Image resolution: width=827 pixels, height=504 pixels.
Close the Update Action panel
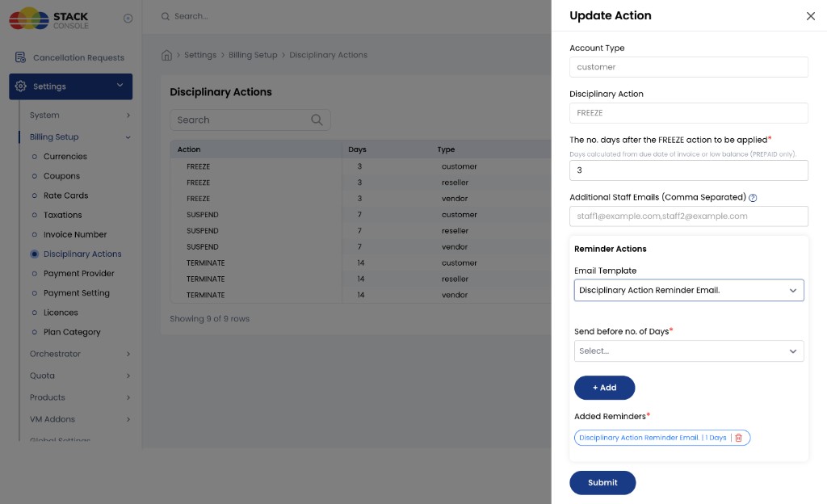tap(811, 16)
